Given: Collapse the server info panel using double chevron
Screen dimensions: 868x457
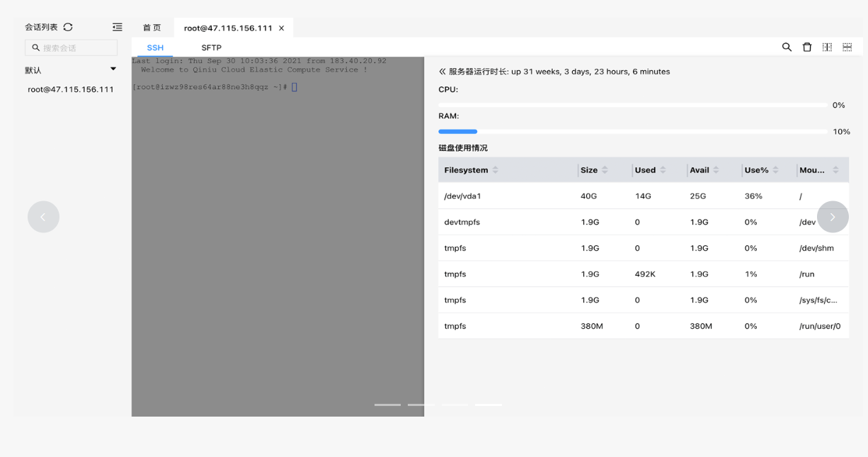Looking at the screenshot, I should click(x=442, y=72).
